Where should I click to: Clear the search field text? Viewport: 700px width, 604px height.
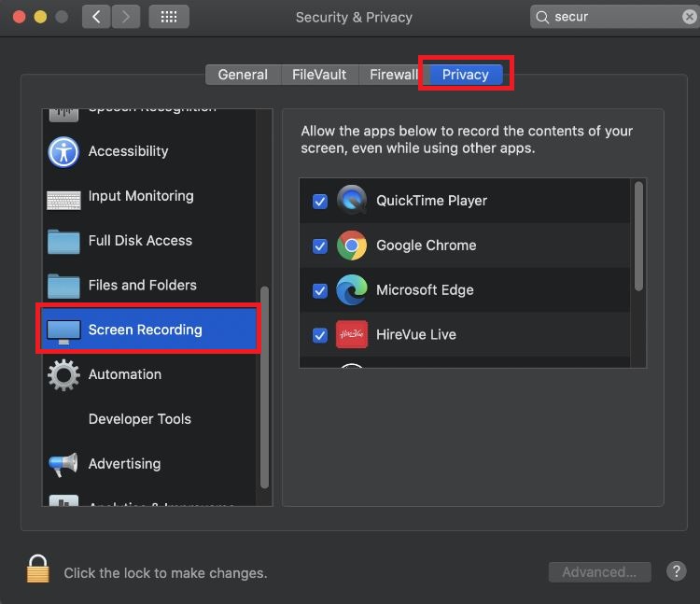pos(689,17)
